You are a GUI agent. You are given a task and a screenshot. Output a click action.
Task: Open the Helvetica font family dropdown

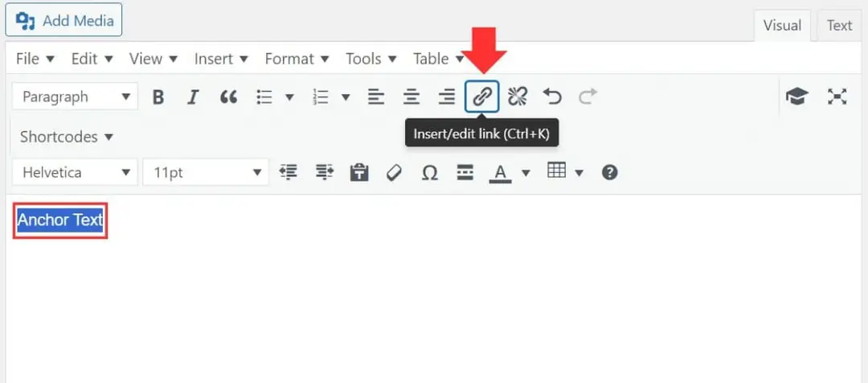pos(75,173)
